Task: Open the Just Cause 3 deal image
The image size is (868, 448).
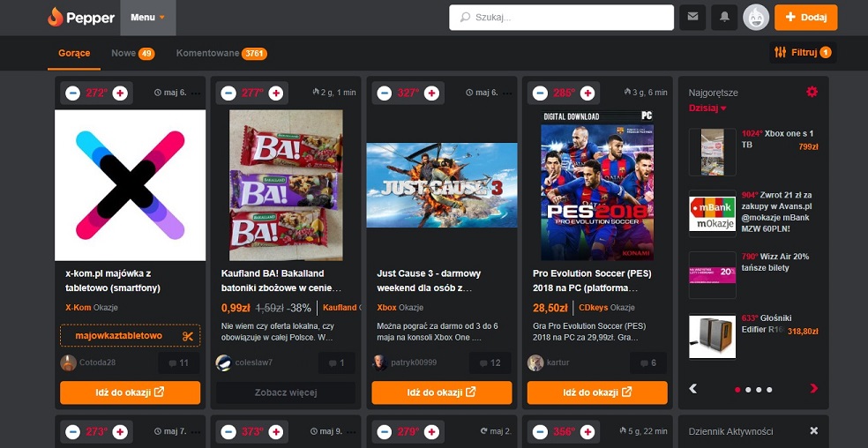Action: click(x=442, y=185)
